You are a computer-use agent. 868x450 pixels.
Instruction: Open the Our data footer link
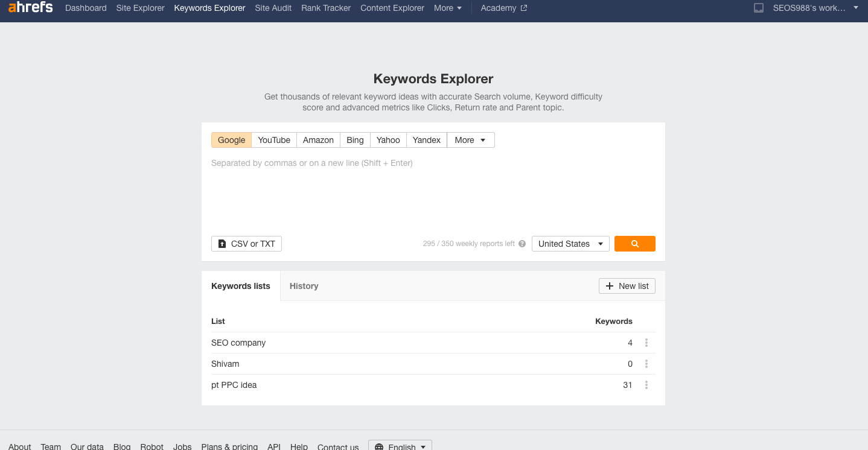[x=87, y=446]
